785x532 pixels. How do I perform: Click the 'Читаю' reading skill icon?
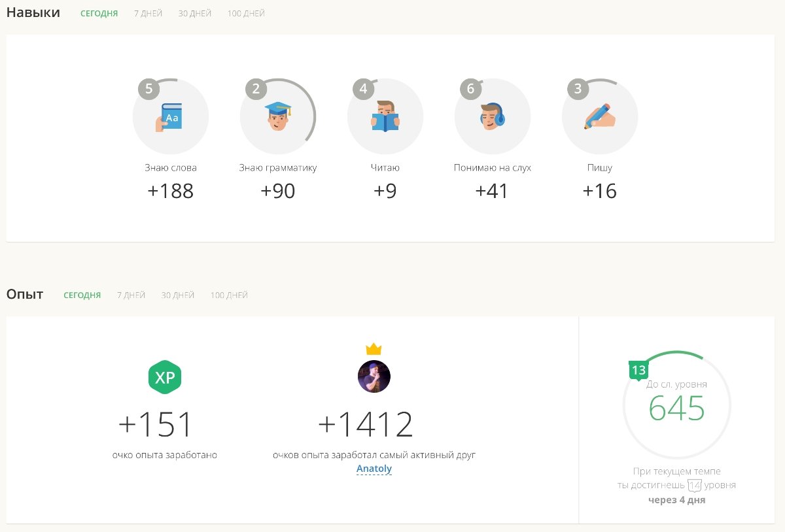pyautogui.click(x=385, y=117)
